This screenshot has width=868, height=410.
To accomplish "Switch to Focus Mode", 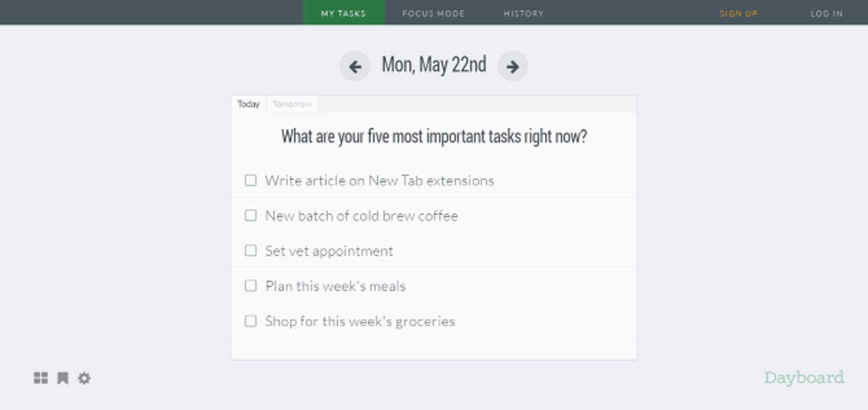I will coord(434,14).
